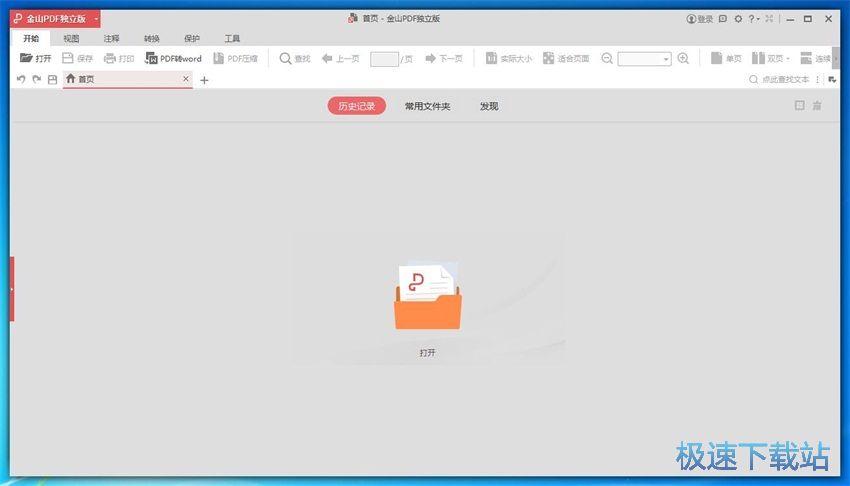Click the zoom in plus icon

click(x=683, y=58)
